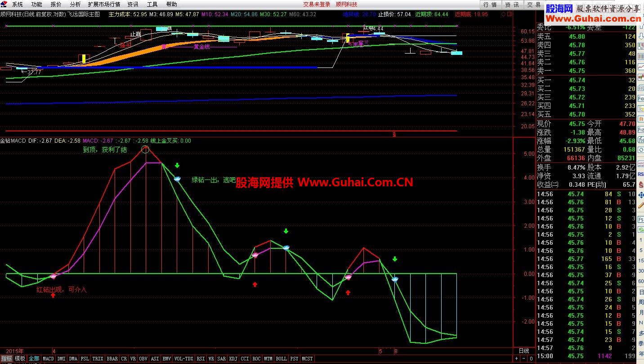
Task: Click the 卖五 price 45.80 row
Action: (x=586, y=36)
